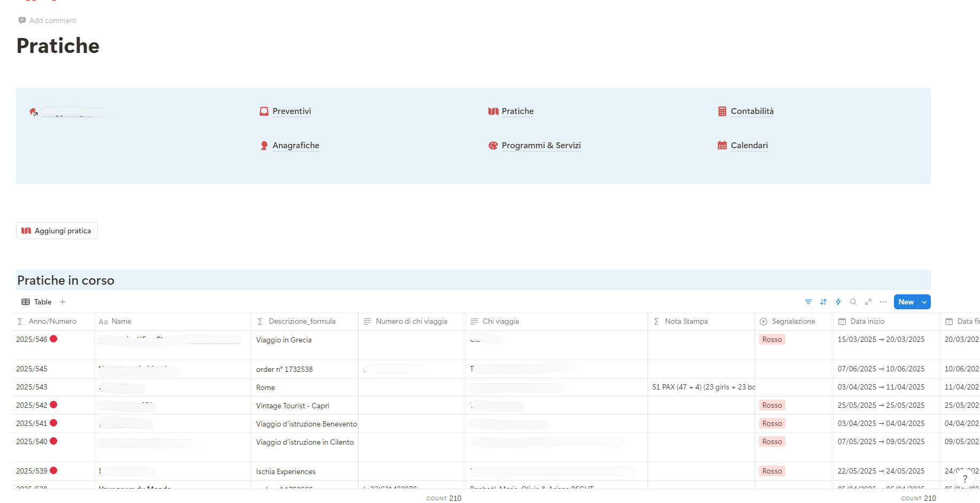The height and width of the screenshot is (503, 980).
Task: Open the Data inizio column header
Action: [886, 322]
